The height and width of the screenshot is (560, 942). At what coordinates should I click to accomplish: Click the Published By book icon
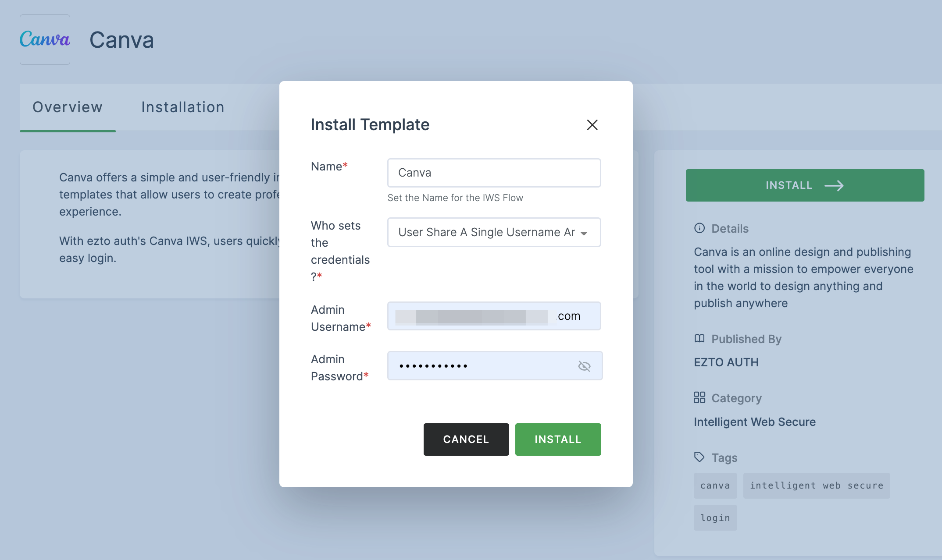click(x=699, y=339)
